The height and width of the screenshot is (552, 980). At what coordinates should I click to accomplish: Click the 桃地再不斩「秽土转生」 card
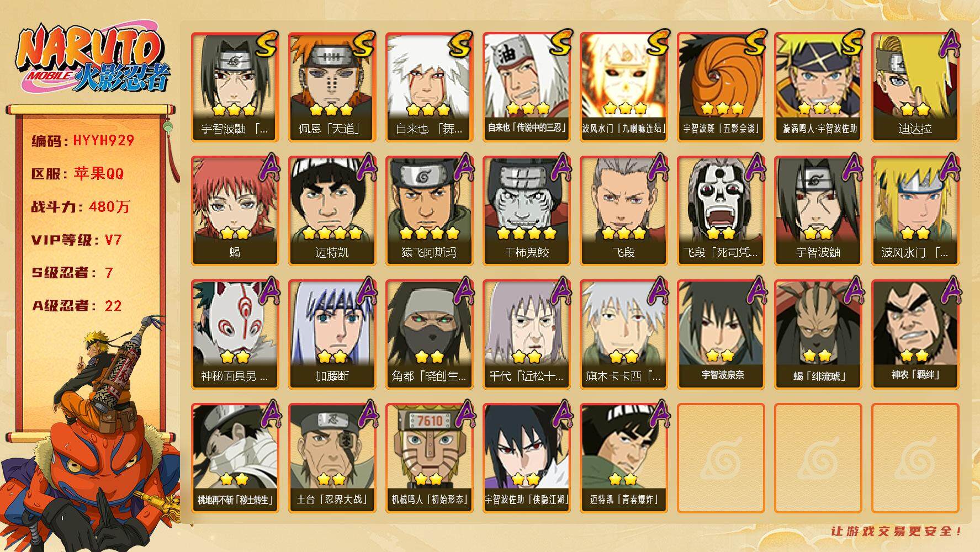tap(235, 458)
